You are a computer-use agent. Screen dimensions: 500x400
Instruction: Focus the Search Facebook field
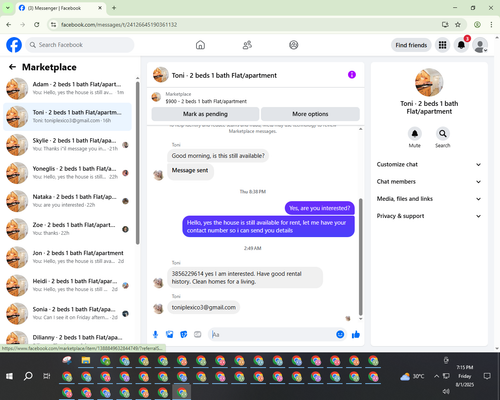[x=80, y=45]
